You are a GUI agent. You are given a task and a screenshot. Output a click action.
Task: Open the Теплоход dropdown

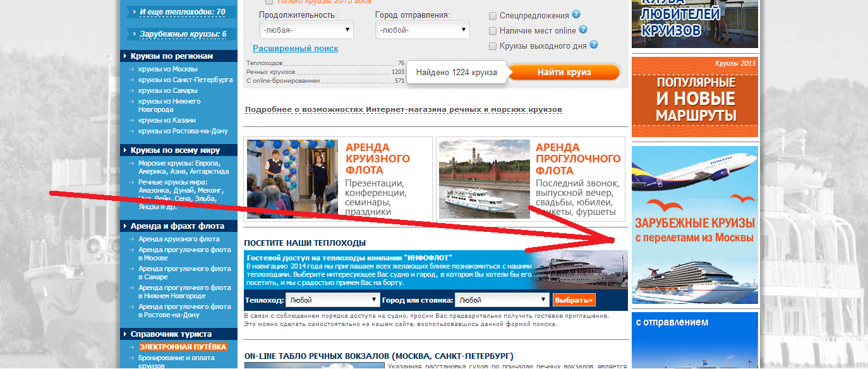[x=332, y=300]
